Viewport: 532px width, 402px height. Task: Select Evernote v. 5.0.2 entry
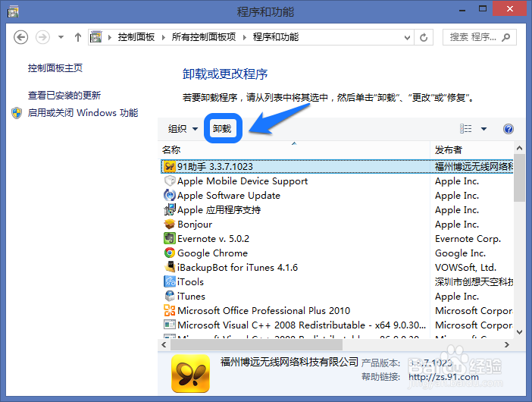click(337, 239)
